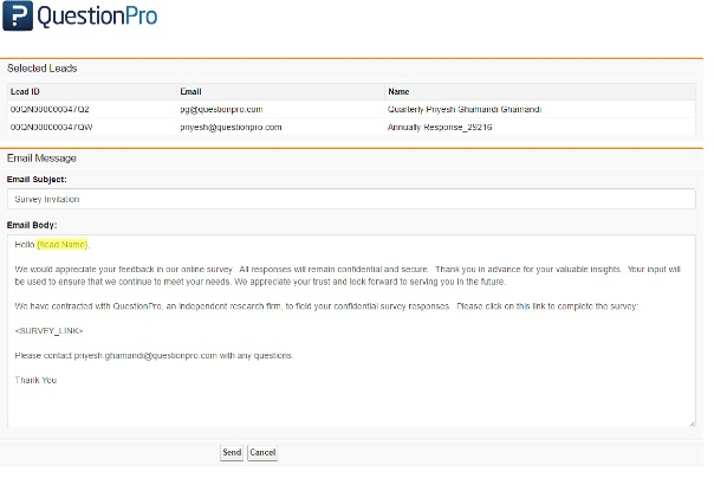This screenshot has width=714, height=478.
Task: Select lead ID ending in 347Q2
Action: (50, 109)
